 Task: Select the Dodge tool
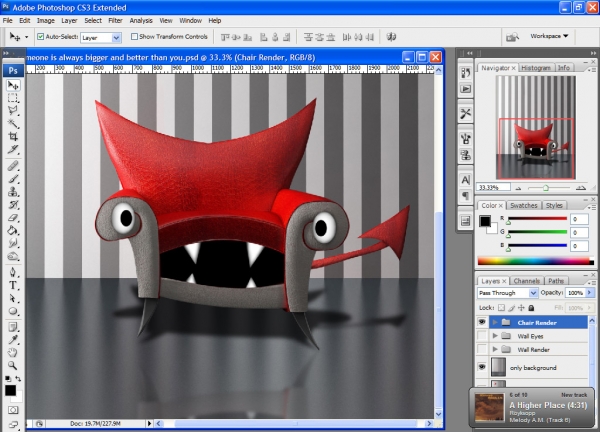[13, 256]
